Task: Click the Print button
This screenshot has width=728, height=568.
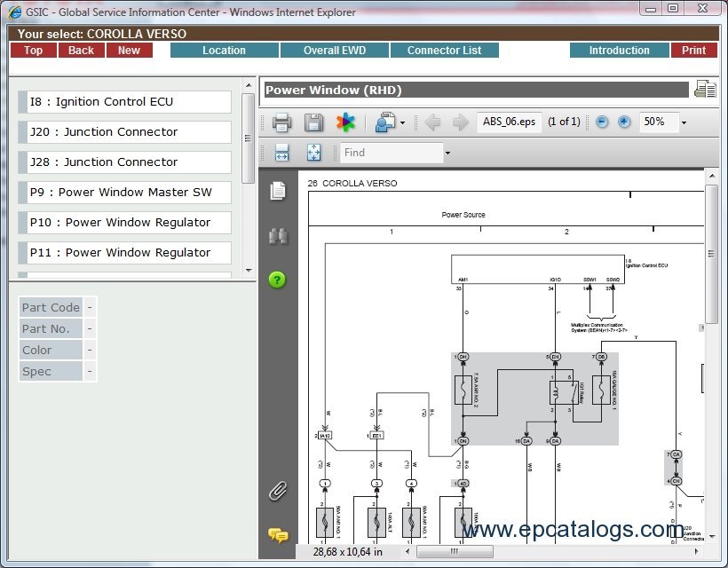Action: (693, 50)
